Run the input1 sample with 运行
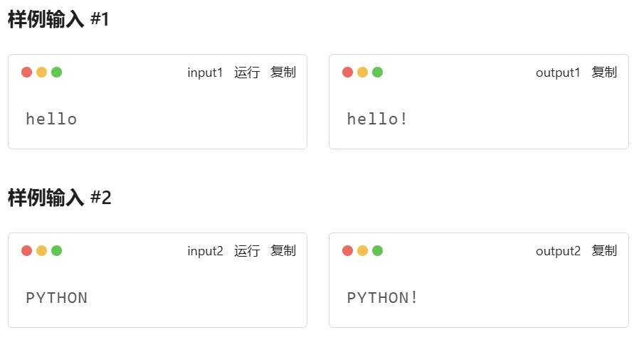 pyautogui.click(x=247, y=73)
